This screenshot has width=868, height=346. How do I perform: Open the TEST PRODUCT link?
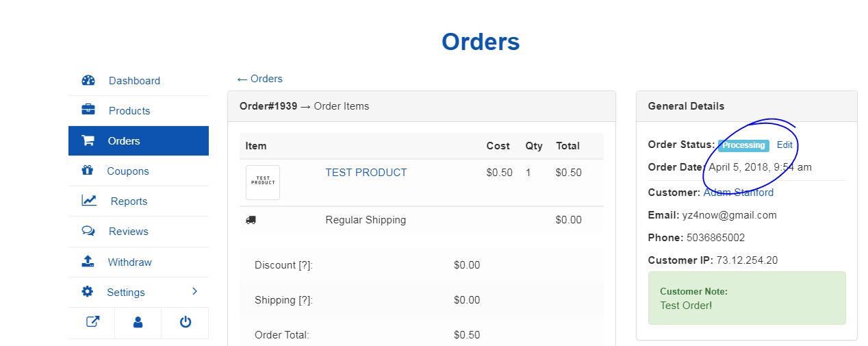(x=366, y=173)
